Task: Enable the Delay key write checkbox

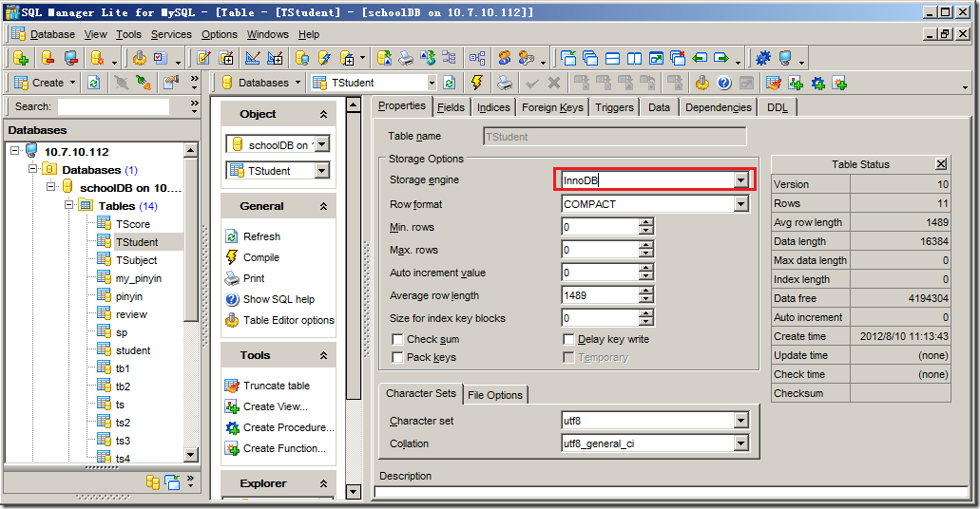Action: (568, 339)
